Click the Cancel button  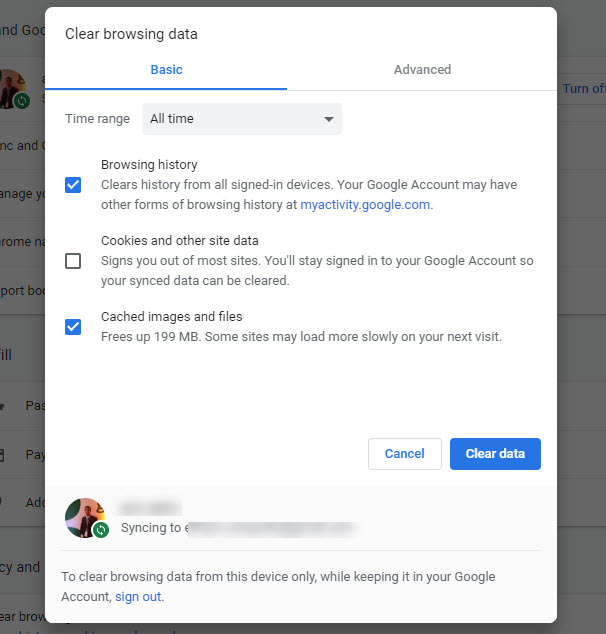tap(405, 454)
